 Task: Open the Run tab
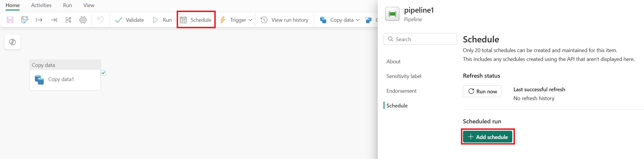click(x=67, y=5)
